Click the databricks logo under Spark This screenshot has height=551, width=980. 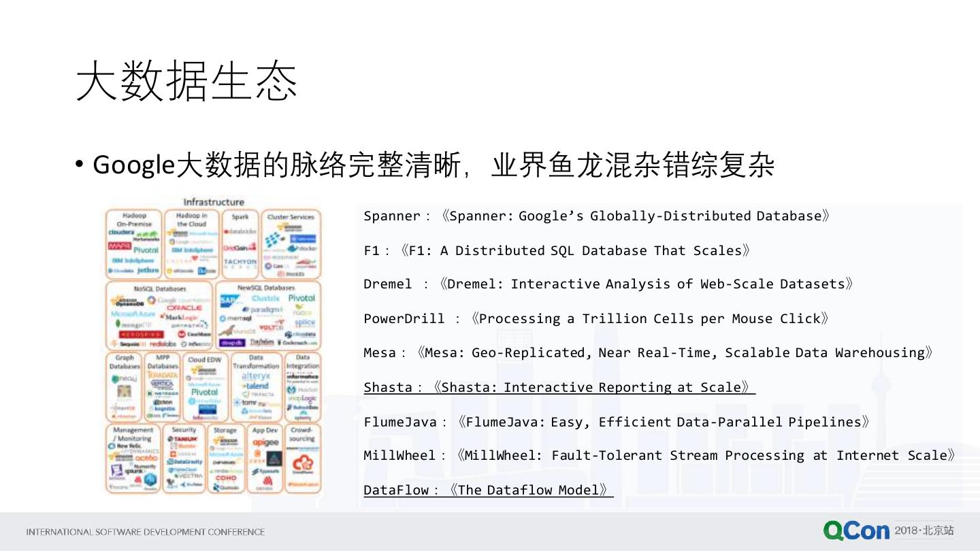coord(240,231)
